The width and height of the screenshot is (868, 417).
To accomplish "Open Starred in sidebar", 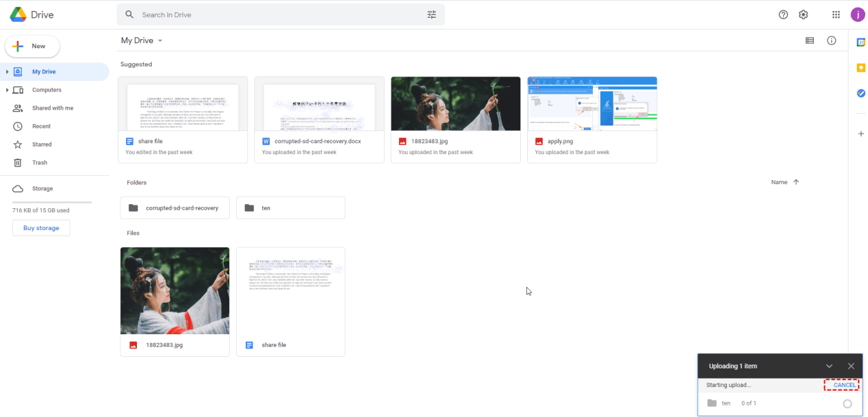I will coord(42,144).
